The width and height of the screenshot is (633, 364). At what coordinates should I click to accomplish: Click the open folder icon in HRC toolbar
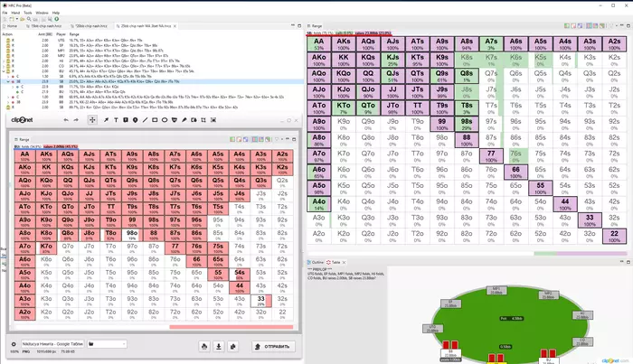tap(23, 19)
